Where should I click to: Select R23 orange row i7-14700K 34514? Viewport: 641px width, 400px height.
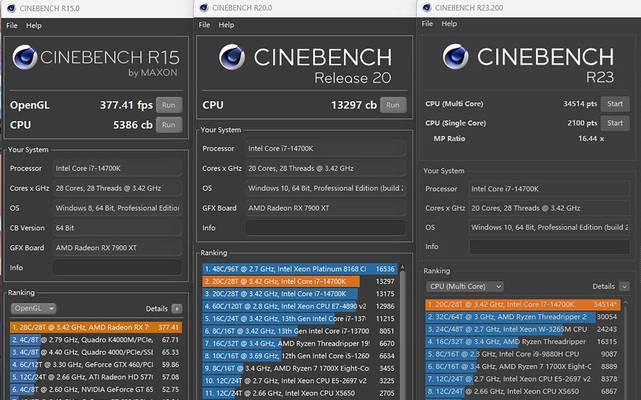pyautogui.click(x=523, y=304)
